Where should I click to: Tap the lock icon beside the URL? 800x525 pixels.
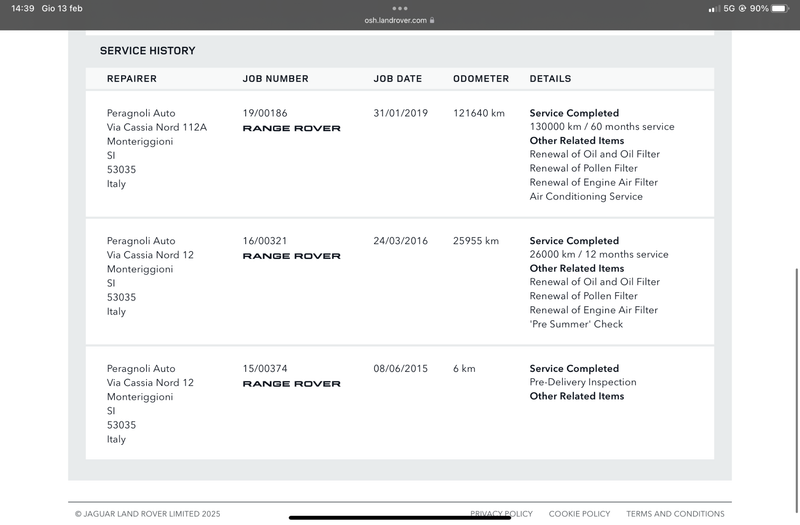(432, 20)
